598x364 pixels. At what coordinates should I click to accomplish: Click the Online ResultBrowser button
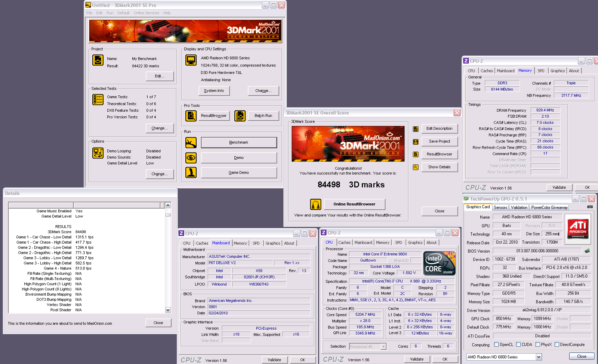pos(354,204)
